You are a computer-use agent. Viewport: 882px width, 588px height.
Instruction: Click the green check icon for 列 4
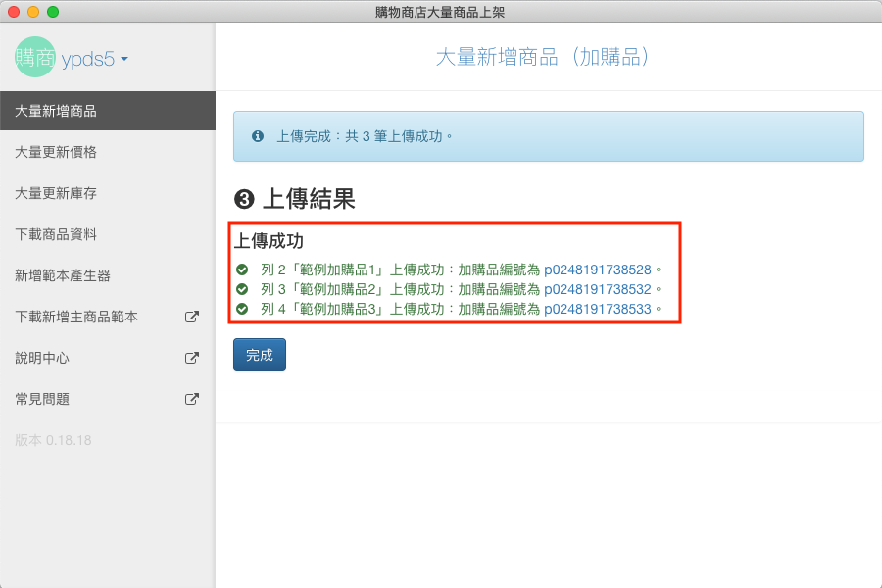pos(242,309)
